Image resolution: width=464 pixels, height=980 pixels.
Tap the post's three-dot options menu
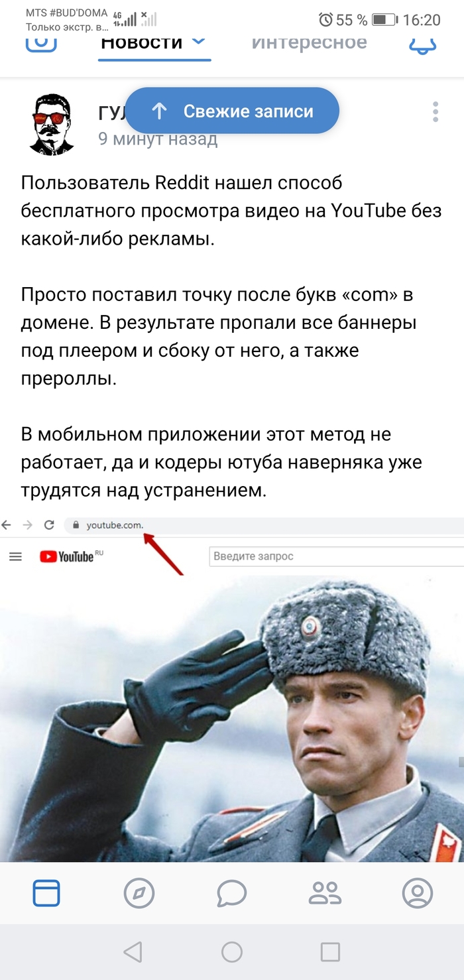(435, 112)
